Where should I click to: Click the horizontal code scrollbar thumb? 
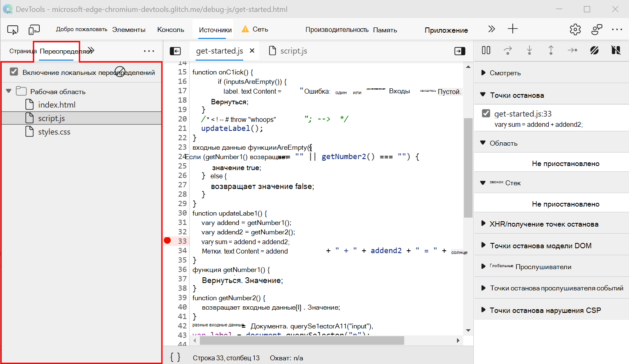(302, 340)
